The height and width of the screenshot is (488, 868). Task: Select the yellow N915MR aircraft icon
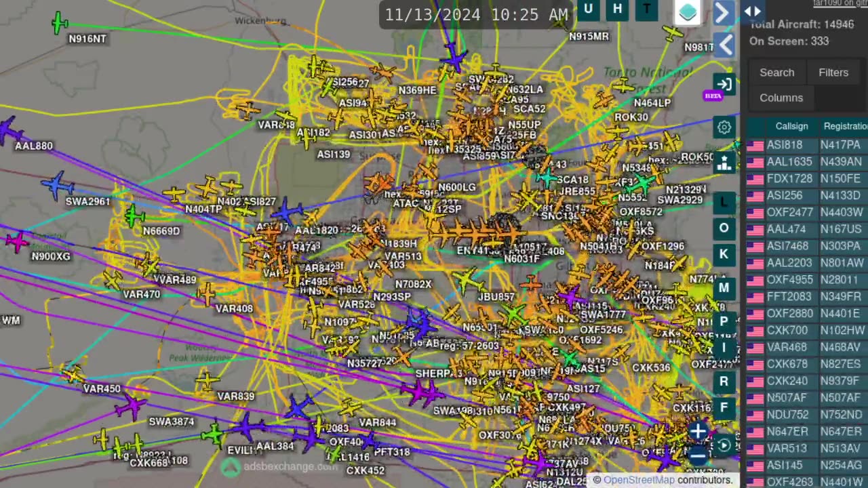point(560,22)
